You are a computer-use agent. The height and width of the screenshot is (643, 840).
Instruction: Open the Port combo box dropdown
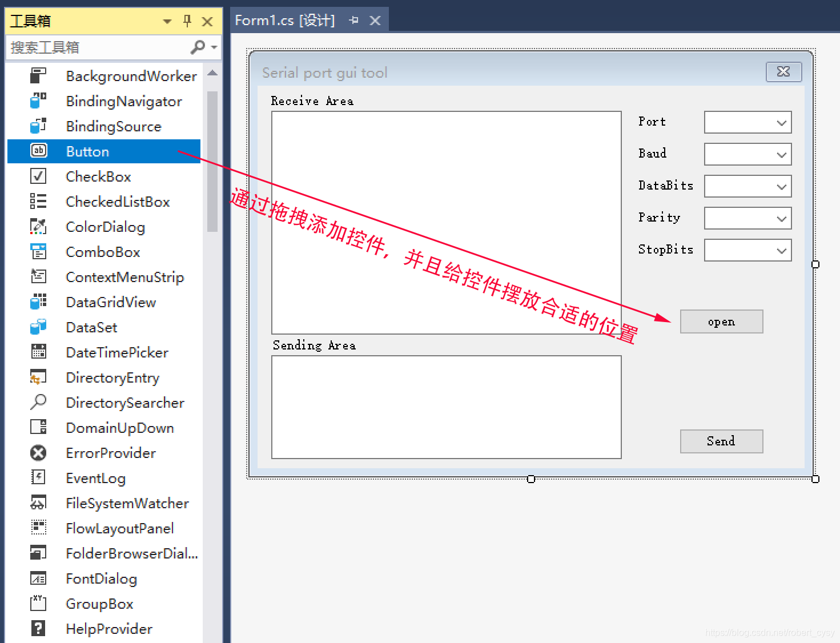tap(782, 122)
